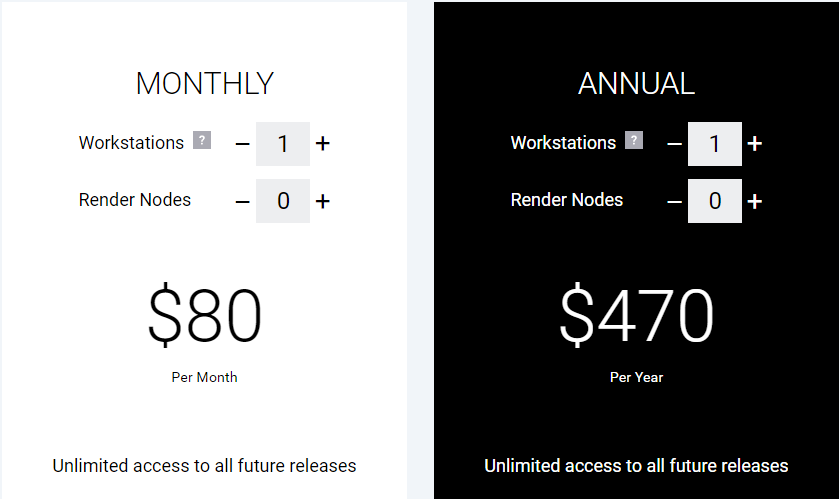840x499 pixels.
Task: Increase Monthly Workstations with plus icon
Action: pyautogui.click(x=322, y=144)
